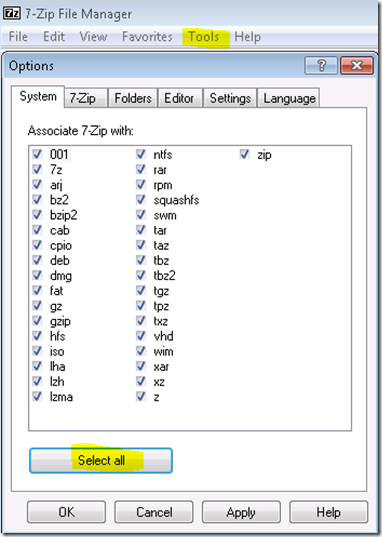Select the 'rar' extension label
This screenshot has height=537, width=382.
(x=160, y=170)
